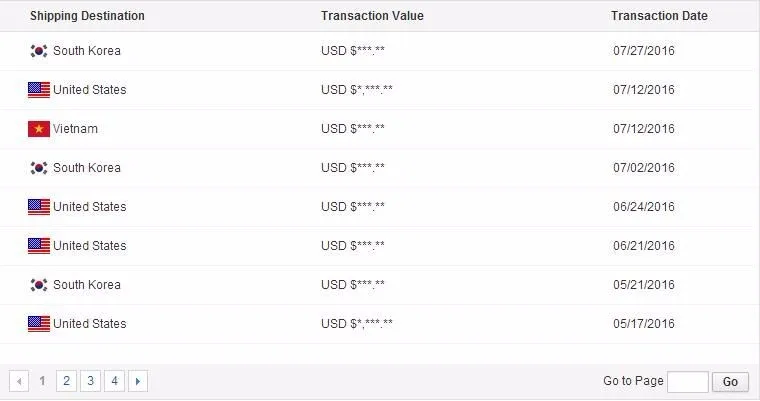
Task: Click the Transaction Value column header
Action: coord(372,16)
